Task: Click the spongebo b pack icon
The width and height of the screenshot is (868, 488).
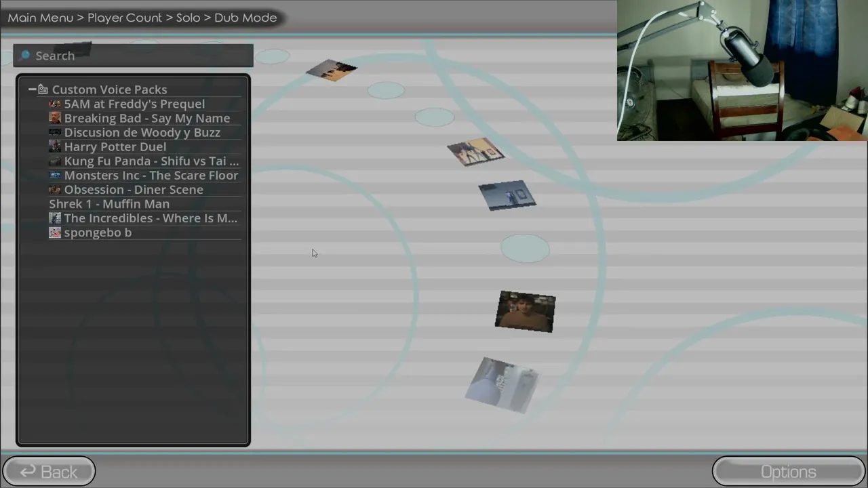Action: 55,232
